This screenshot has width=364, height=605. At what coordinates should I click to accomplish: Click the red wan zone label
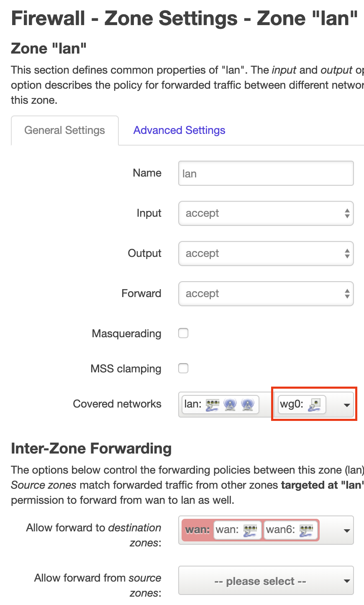tap(197, 530)
